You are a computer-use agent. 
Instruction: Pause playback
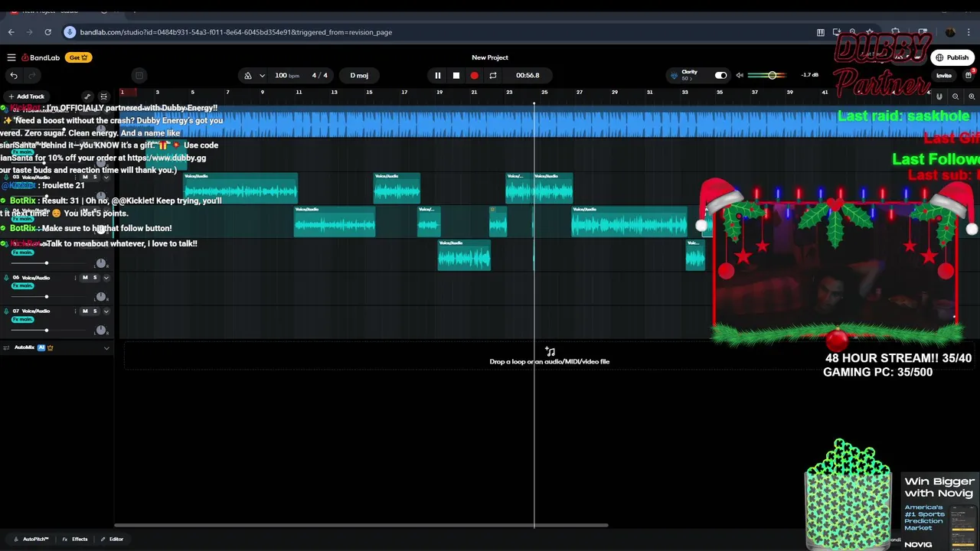point(438,75)
